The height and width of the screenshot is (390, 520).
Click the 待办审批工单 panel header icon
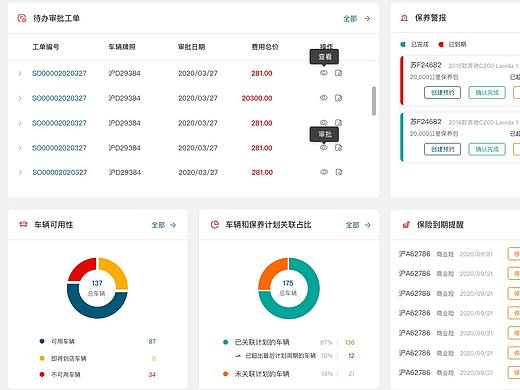click(x=22, y=18)
